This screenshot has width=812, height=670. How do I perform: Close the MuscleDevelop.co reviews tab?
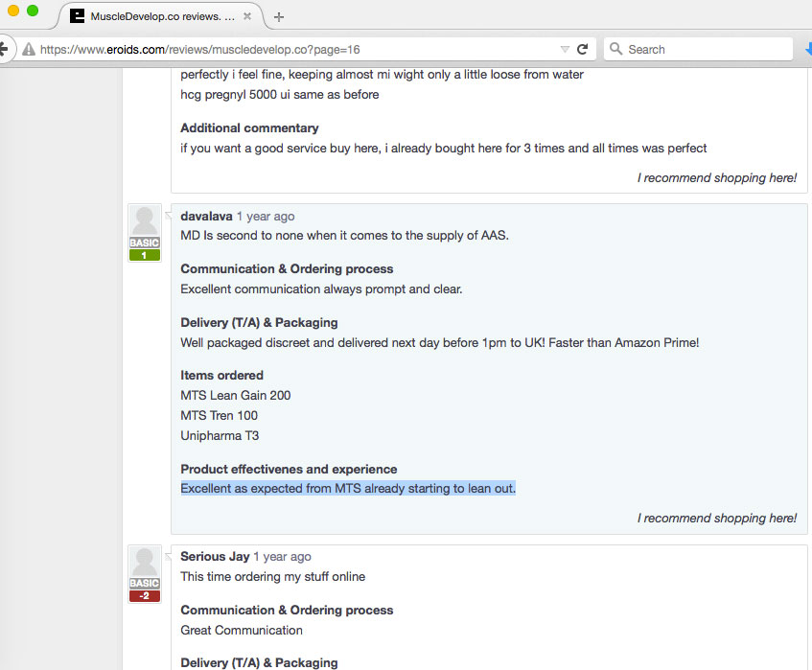click(247, 16)
